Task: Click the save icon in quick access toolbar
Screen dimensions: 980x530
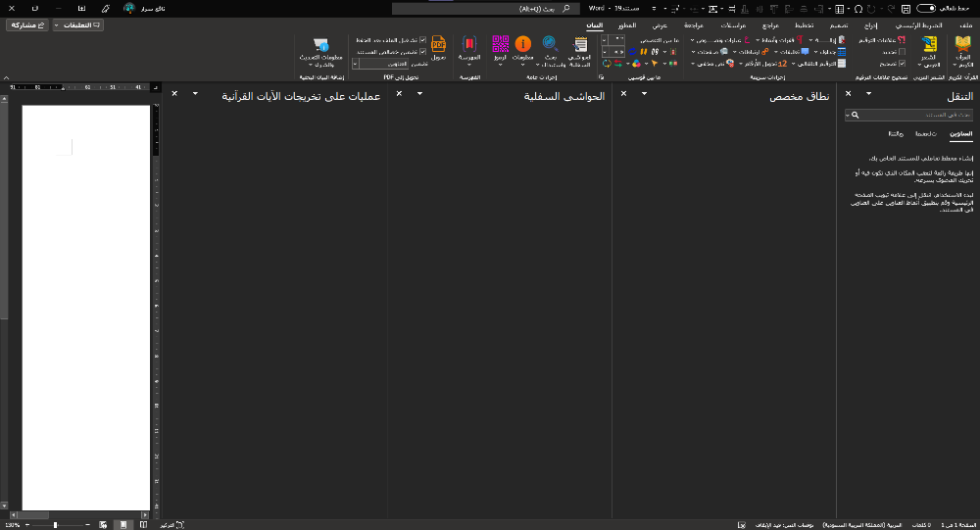Action: pyautogui.click(x=906, y=9)
